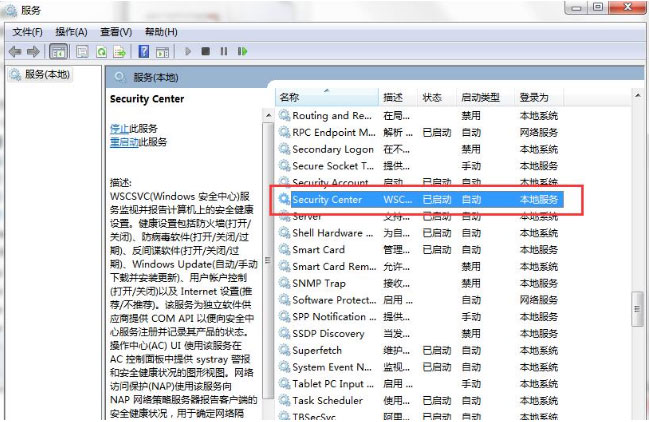This screenshot has width=650, height=422.
Task: Select the Smart Card service
Action: [419, 250]
